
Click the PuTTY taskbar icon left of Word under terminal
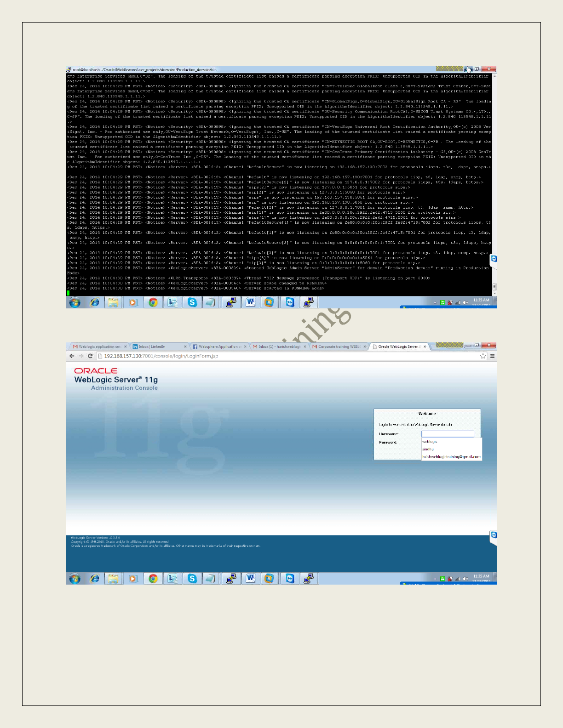(x=231, y=302)
